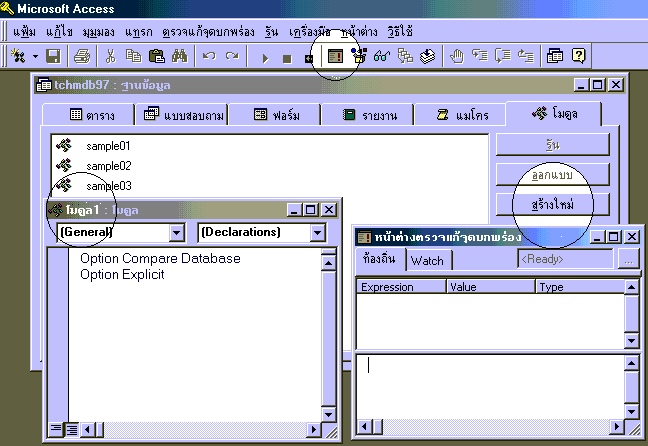Open the Debug Window toolbar icon
The image size is (648, 446).
point(336,57)
